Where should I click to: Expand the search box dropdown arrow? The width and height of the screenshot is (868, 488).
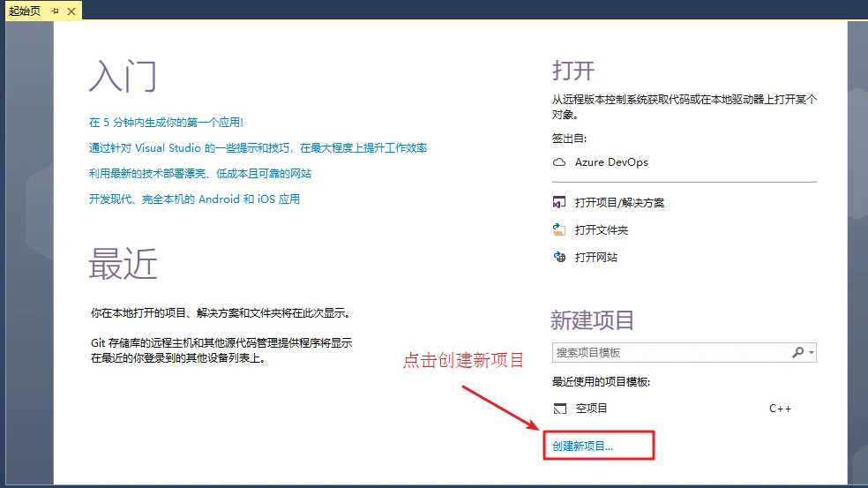pyautogui.click(x=812, y=353)
